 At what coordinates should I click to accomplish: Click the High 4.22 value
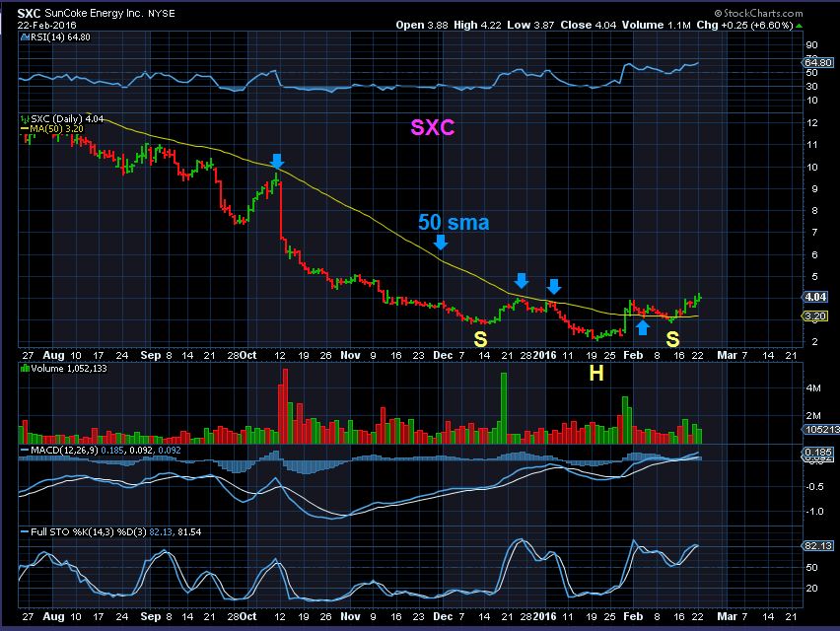click(477, 26)
